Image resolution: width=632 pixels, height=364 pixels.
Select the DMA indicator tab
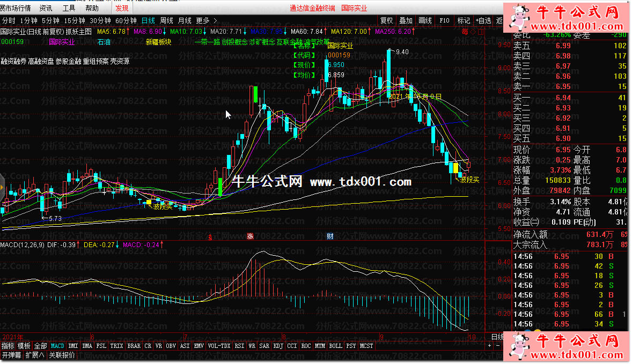(x=87, y=346)
